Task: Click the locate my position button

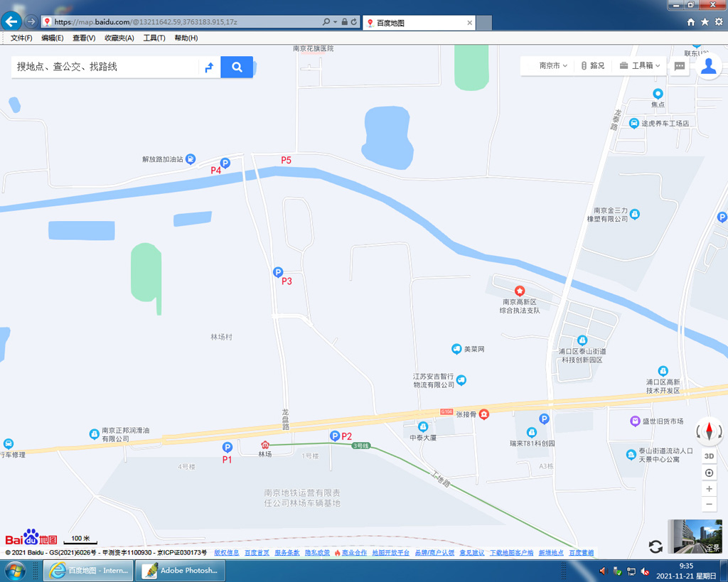Action: 709,473
